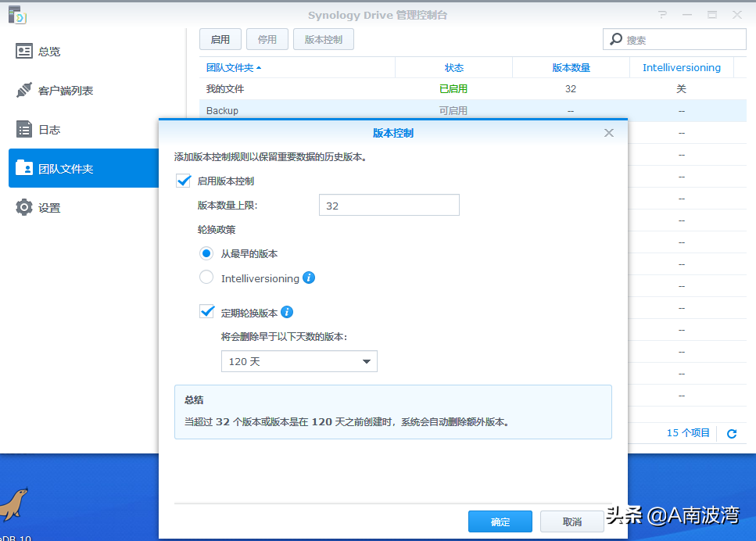Image resolution: width=756 pixels, height=541 pixels.
Task: Click the 关 Intelliversioning cell
Action: (681, 88)
